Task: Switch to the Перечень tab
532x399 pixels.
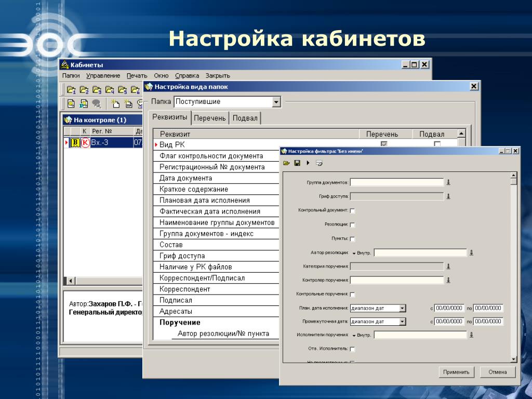Action: [x=210, y=118]
